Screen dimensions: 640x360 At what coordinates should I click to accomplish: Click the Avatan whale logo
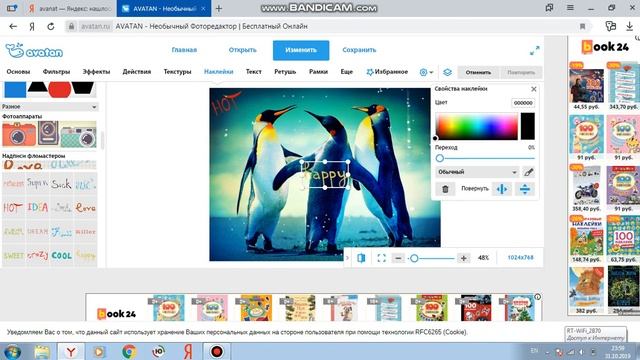click(34, 51)
